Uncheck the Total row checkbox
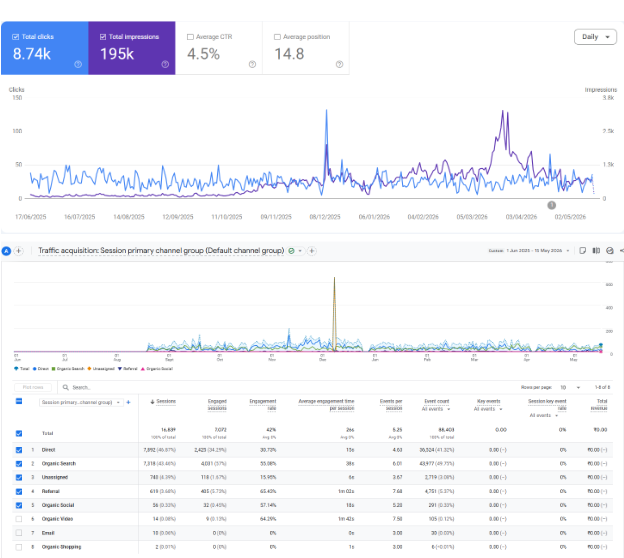This screenshot has height=558, width=624. [x=19, y=433]
